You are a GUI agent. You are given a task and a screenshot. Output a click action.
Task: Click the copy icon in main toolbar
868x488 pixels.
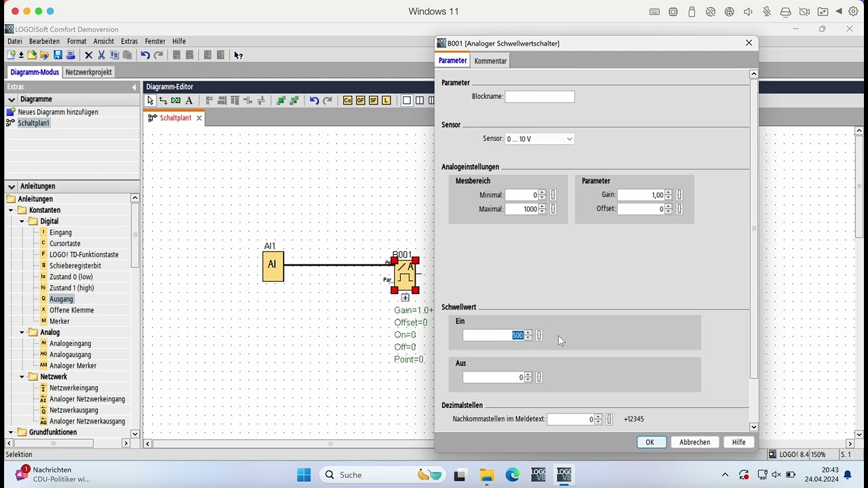pos(114,55)
